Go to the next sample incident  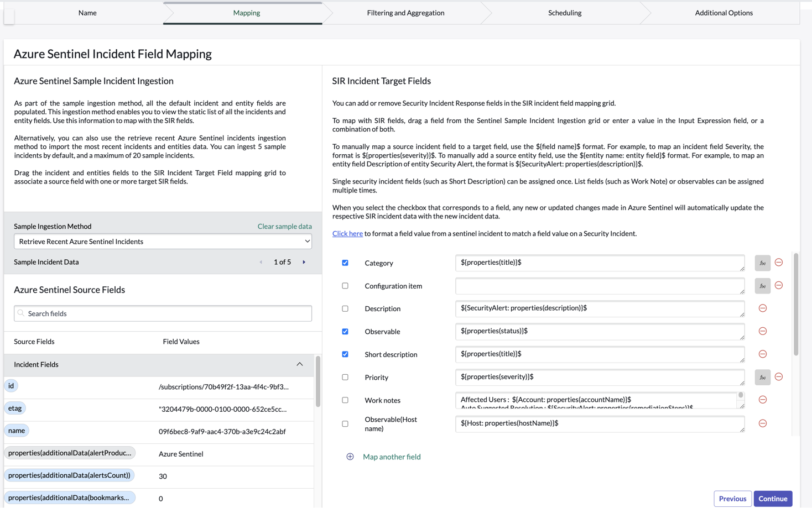304,262
